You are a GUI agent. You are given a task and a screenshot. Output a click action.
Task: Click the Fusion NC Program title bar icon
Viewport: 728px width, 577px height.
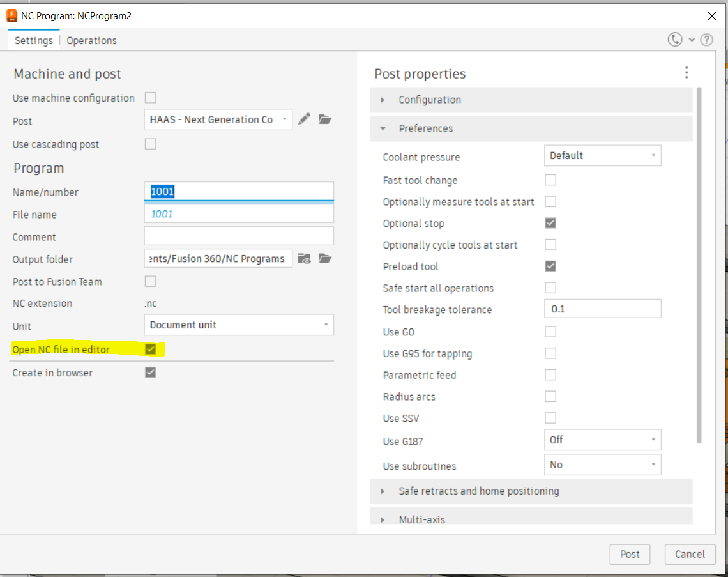pyautogui.click(x=11, y=15)
